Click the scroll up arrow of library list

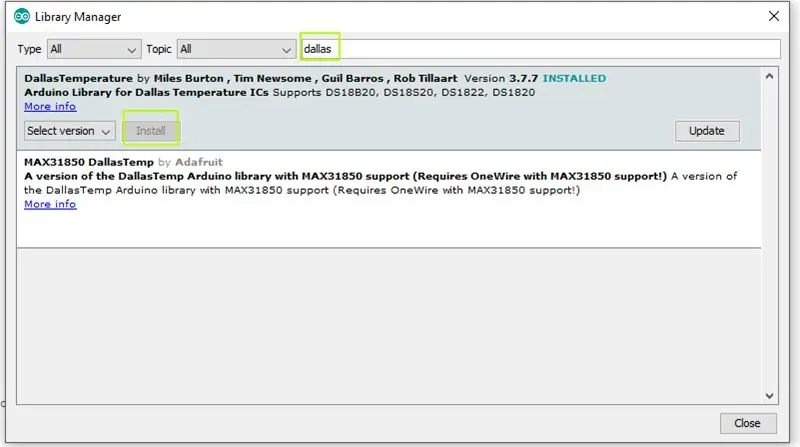click(769, 76)
